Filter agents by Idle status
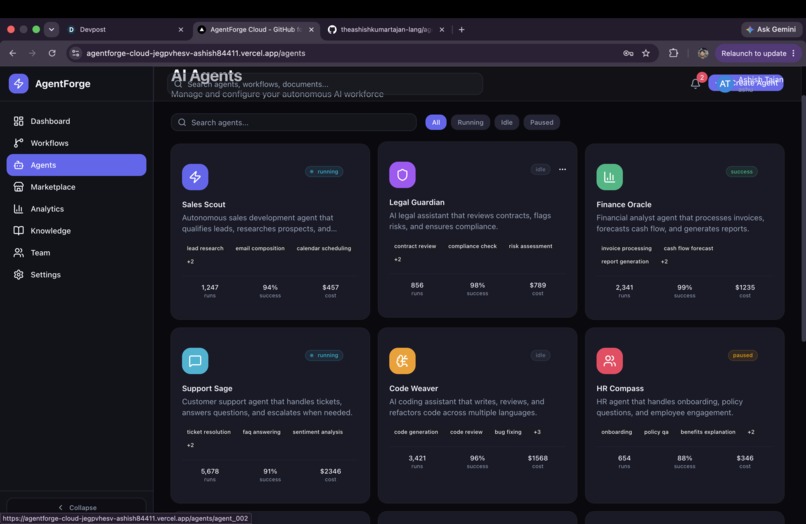 507,122
